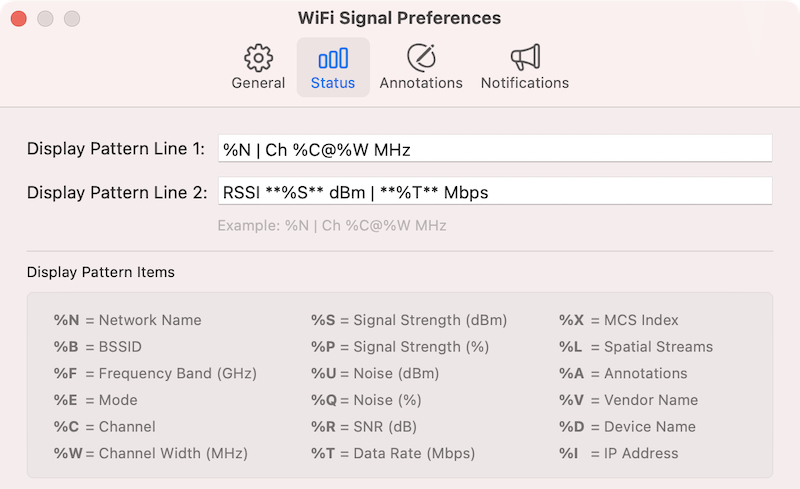Viewport: 800px width, 489px height.
Task: Select the %I = IP Address item
Action: point(619,453)
